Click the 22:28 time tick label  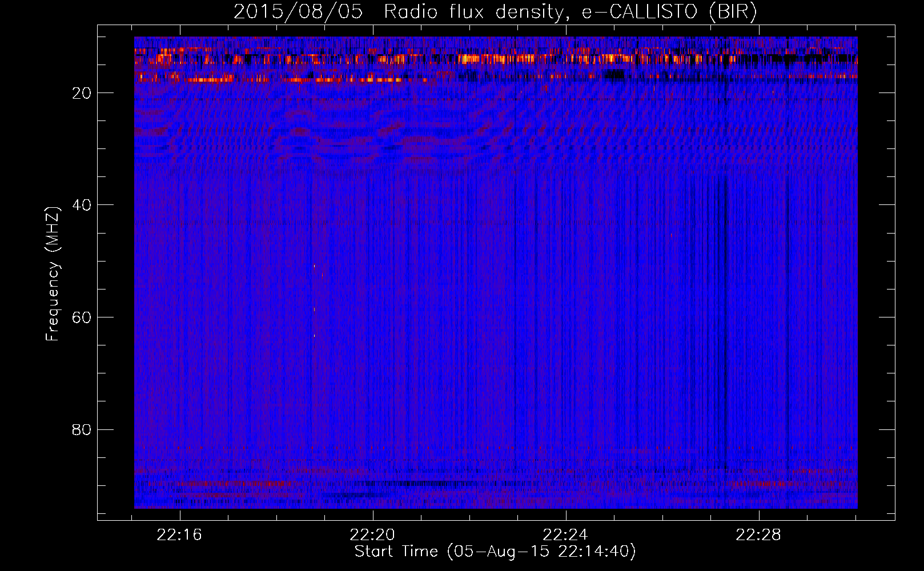point(758,535)
